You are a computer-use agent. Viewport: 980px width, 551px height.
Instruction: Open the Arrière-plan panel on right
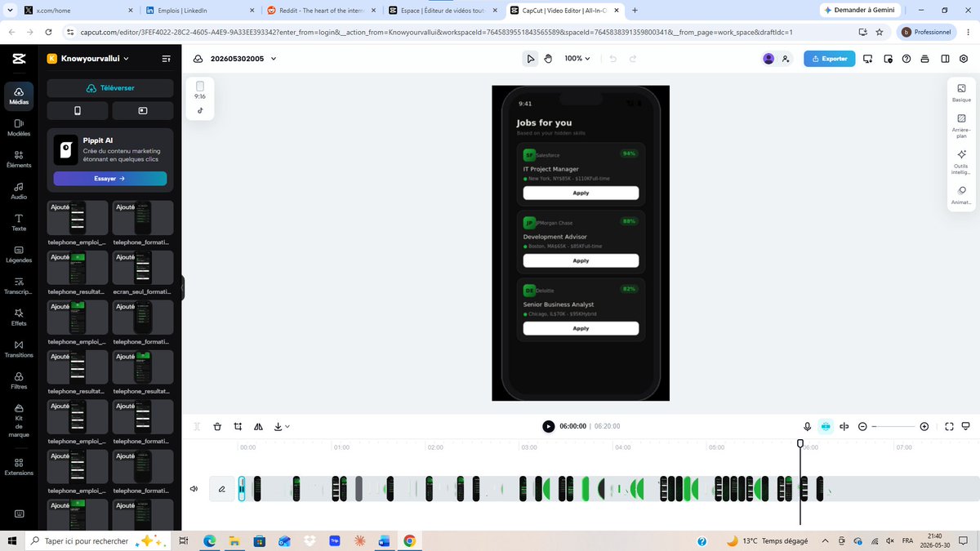(x=961, y=126)
